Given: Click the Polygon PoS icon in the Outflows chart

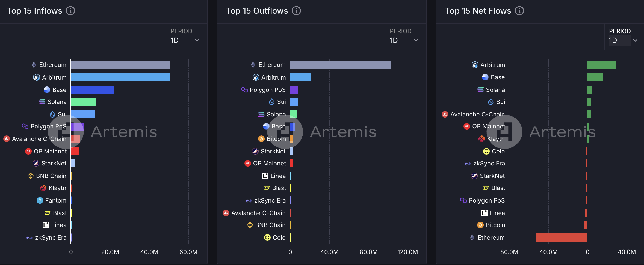Looking at the screenshot, I should point(244,90).
